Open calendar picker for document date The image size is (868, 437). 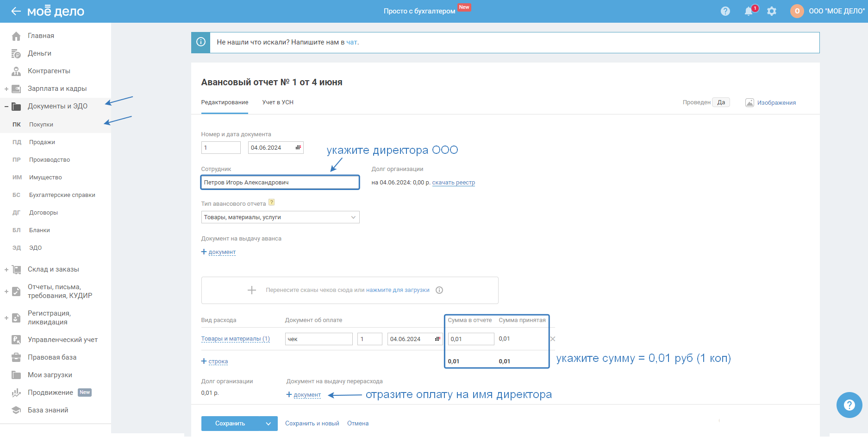pos(298,147)
